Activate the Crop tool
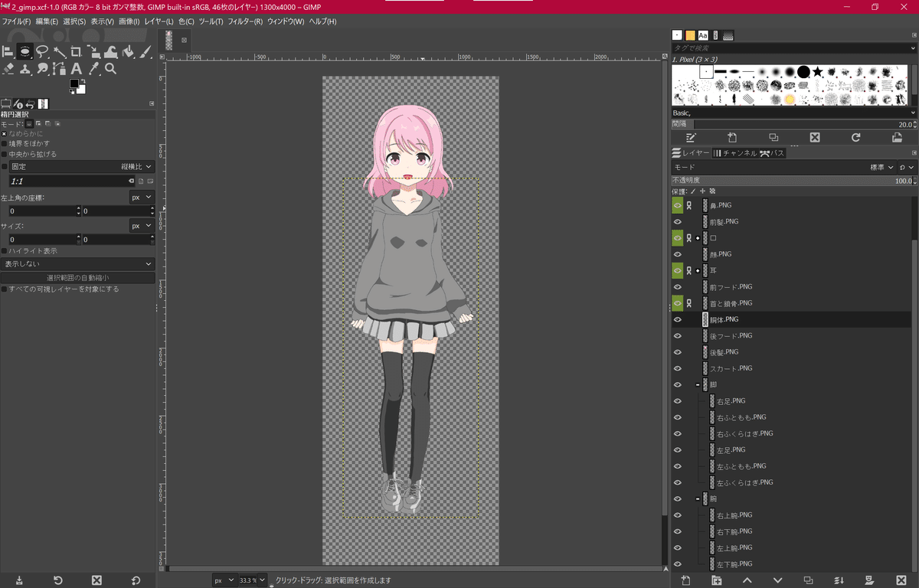Image resolution: width=919 pixels, height=588 pixels. click(x=77, y=52)
